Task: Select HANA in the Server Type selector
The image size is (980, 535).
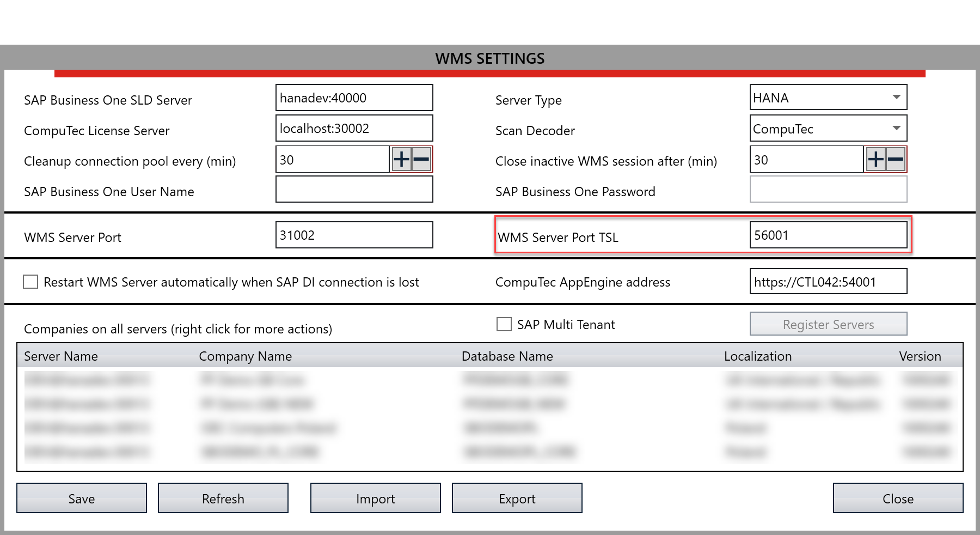Action: 828,98
